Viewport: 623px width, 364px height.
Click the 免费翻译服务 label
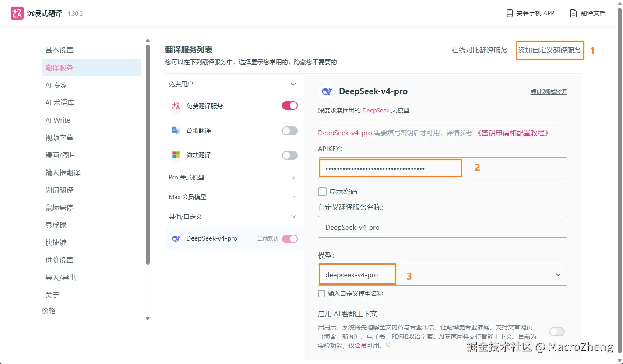click(204, 106)
